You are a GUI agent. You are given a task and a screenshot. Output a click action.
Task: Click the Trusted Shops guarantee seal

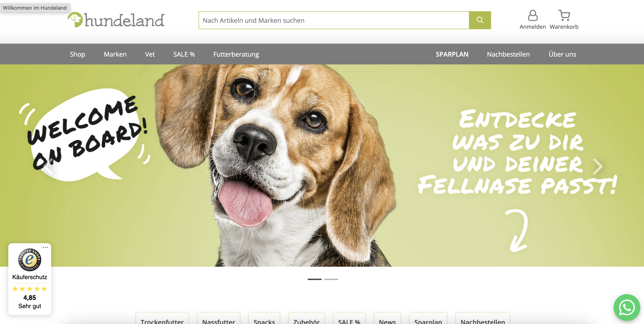point(29,260)
